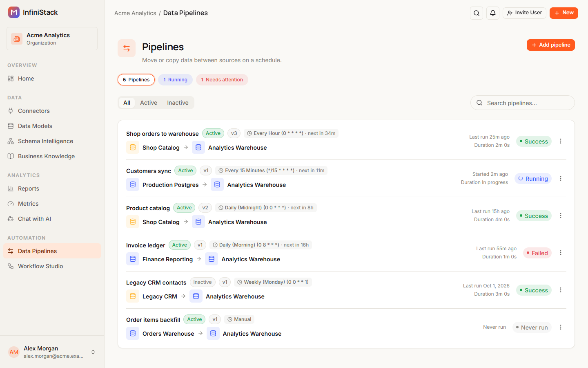This screenshot has height=368, width=588.
Task: Select the All tab
Action: tap(127, 103)
